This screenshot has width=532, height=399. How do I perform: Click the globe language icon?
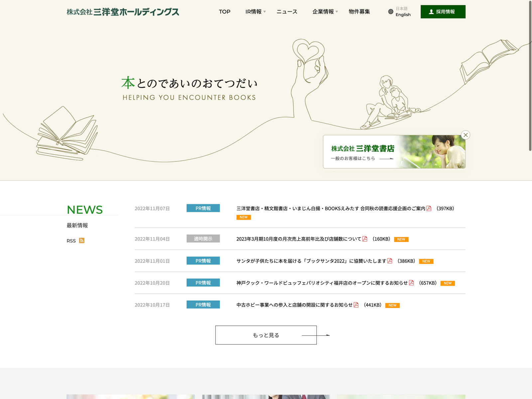[391, 12]
